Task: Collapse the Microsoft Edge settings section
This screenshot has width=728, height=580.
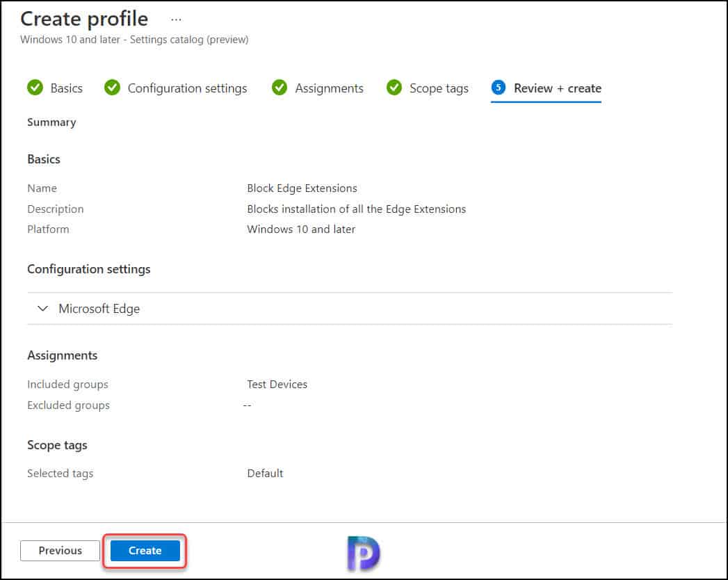Action: 42,308
